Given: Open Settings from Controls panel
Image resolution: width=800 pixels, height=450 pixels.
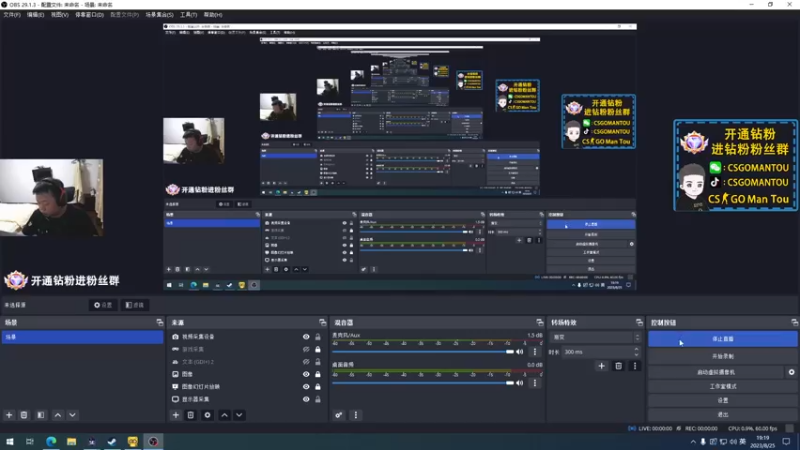Looking at the screenshot, I should 722,401.
